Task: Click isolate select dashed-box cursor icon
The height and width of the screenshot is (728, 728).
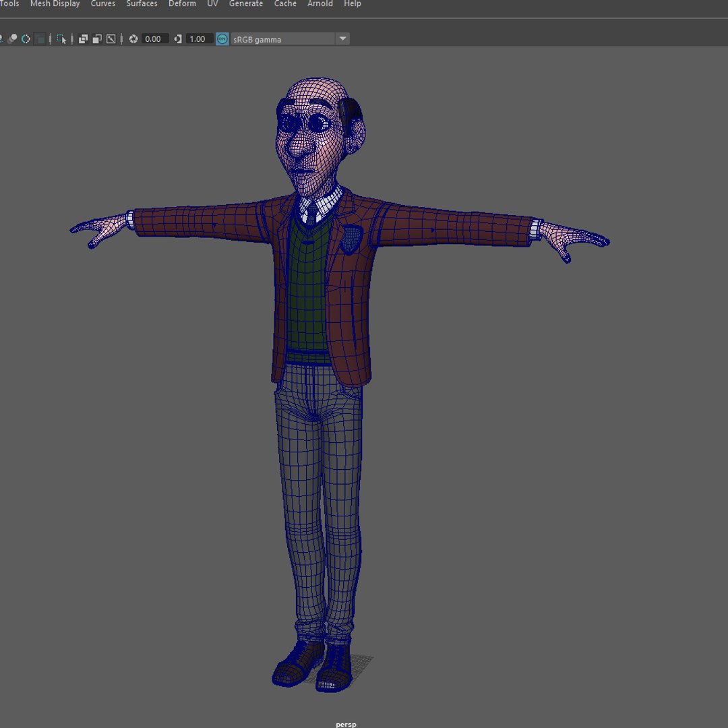Action: coord(61,39)
